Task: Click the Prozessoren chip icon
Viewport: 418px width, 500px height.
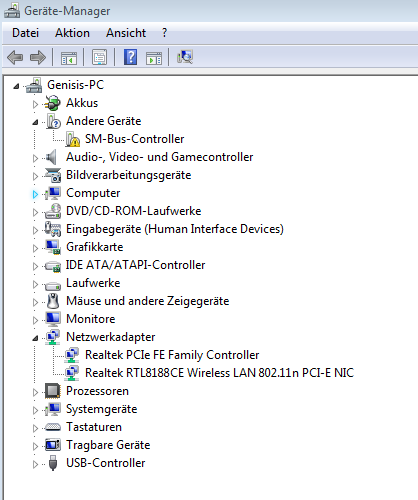Action: point(53,391)
